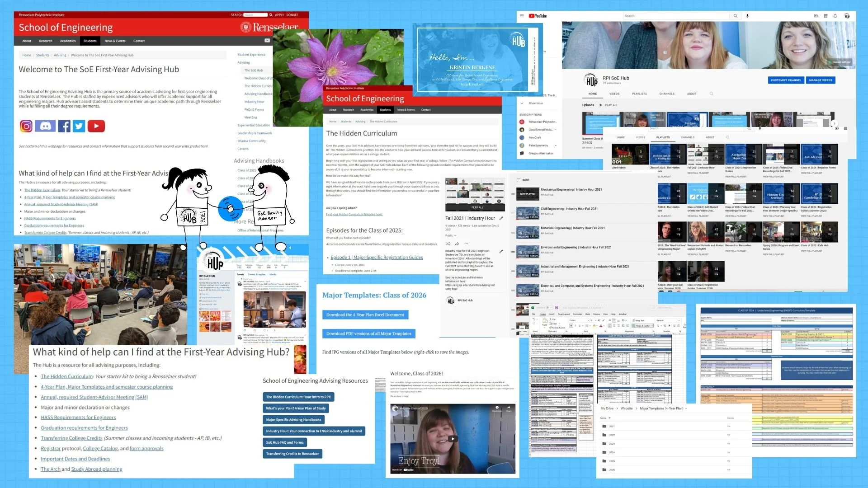Click Major-Specific Advising Handbooks button
Viewport: 868px width, 488px height.
(293, 420)
